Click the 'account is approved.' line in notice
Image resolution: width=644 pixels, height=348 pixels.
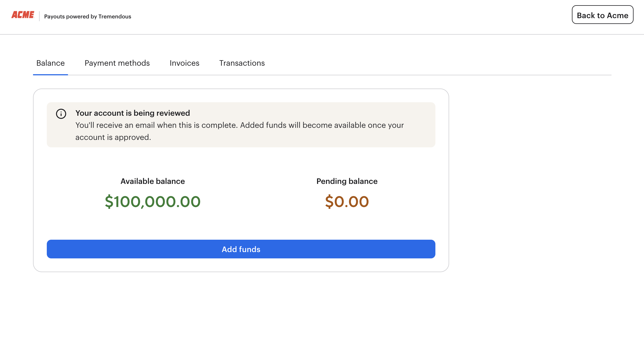(x=113, y=137)
